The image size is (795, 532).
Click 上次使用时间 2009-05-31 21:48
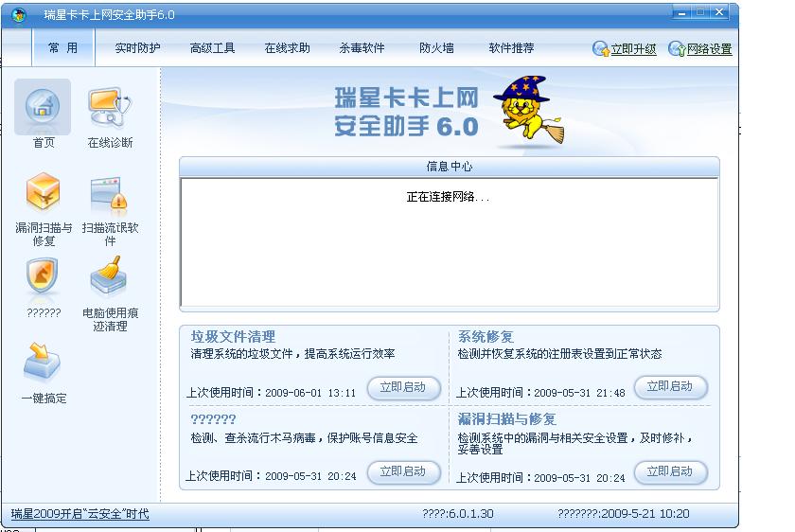point(540,393)
